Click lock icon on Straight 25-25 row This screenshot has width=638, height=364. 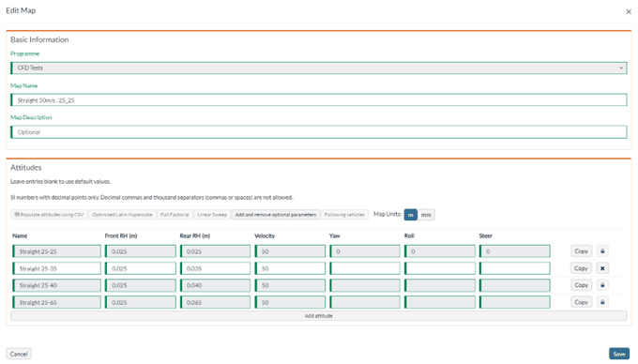pyautogui.click(x=602, y=251)
